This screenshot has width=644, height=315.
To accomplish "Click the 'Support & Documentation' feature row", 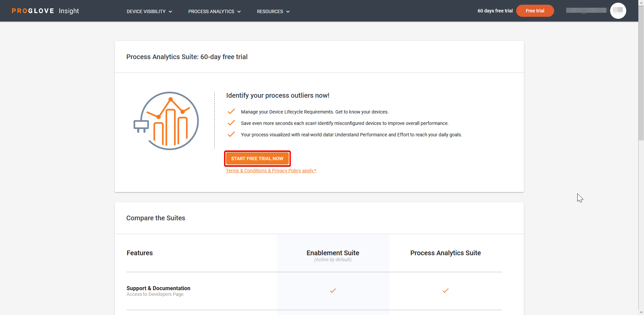I will [314, 291].
